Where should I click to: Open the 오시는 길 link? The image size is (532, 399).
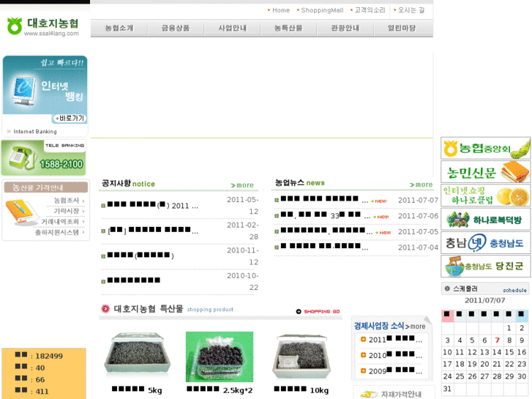click(411, 10)
